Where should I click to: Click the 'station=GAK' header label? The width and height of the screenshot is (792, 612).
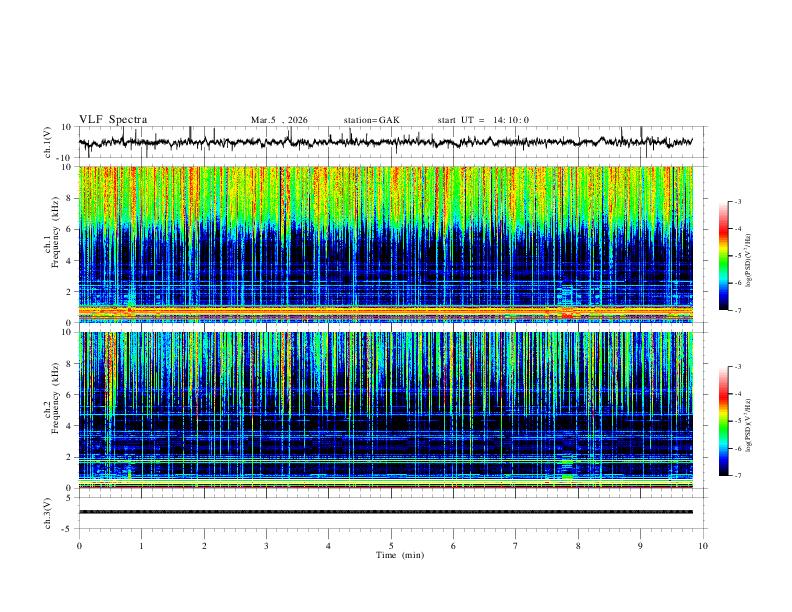pos(371,120)
